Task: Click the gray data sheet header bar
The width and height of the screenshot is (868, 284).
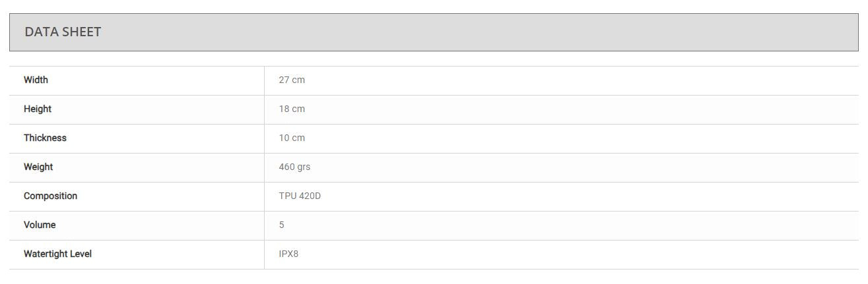Action: (462, 32)
